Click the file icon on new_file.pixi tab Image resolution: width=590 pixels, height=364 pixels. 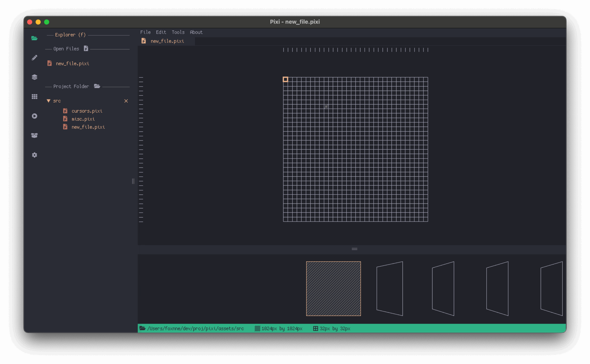coord(143,41)
